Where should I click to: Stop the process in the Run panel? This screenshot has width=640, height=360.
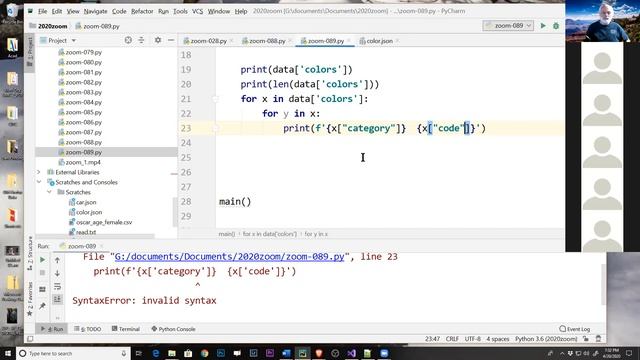pos(42,273)
